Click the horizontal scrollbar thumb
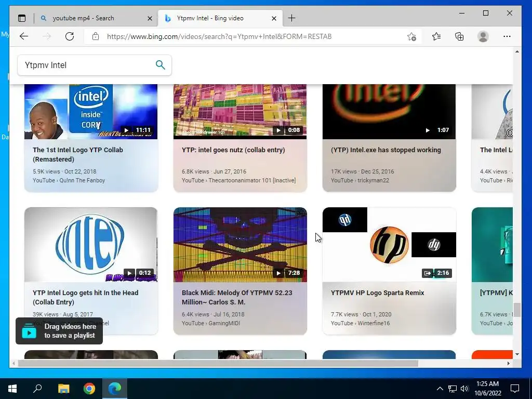Screen dimensions: 532x399 218,363
